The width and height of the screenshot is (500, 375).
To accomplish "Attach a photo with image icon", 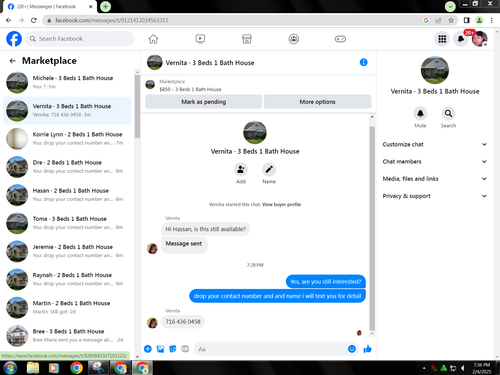I will pyautogui.click(x=160, y=349).
